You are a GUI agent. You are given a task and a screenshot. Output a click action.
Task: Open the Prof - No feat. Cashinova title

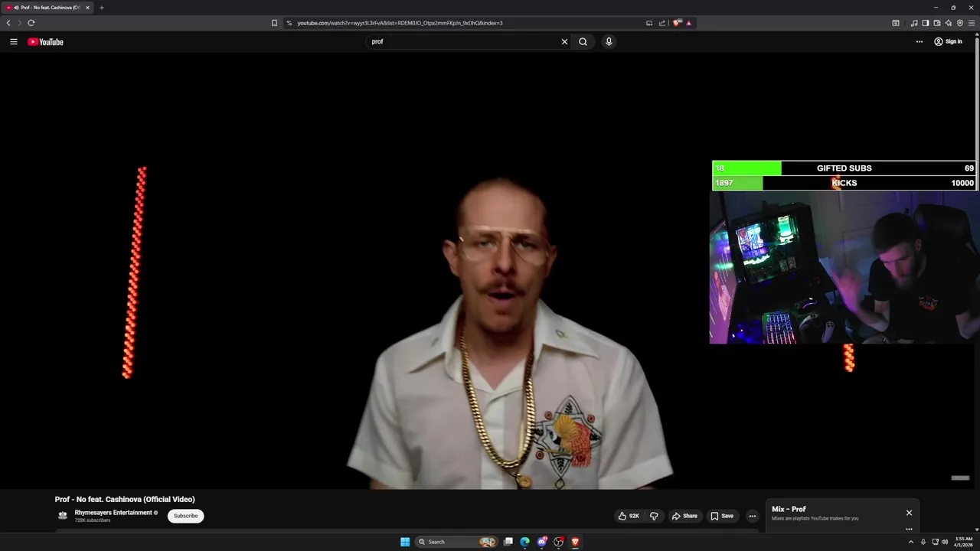(125, 499)
